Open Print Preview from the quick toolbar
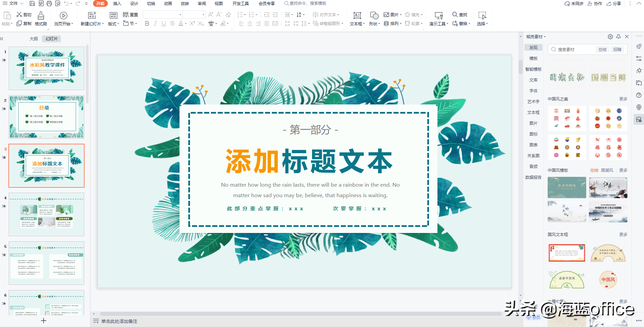This screenshot has height=327, width=644. tap(58, 3)
